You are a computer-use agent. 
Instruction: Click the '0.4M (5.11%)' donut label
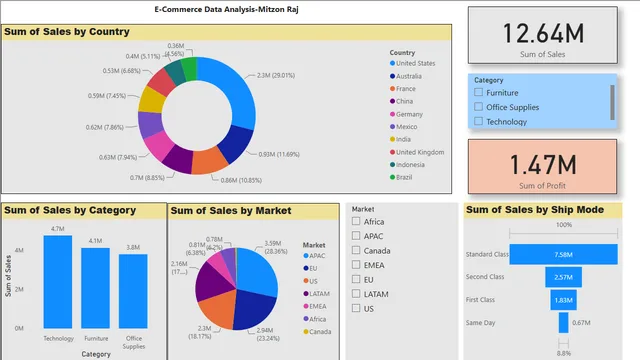pos(143,56)
